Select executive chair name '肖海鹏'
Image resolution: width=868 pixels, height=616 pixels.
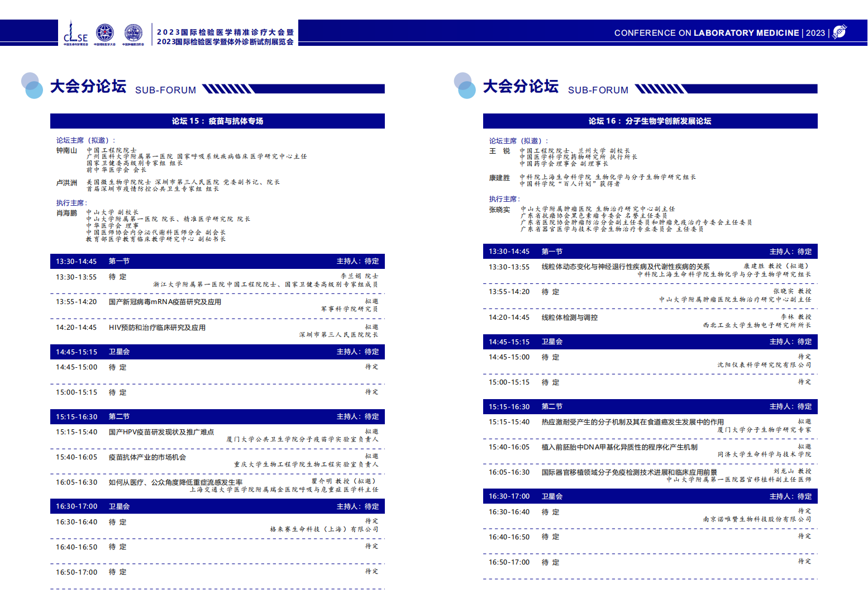point(66,213)
